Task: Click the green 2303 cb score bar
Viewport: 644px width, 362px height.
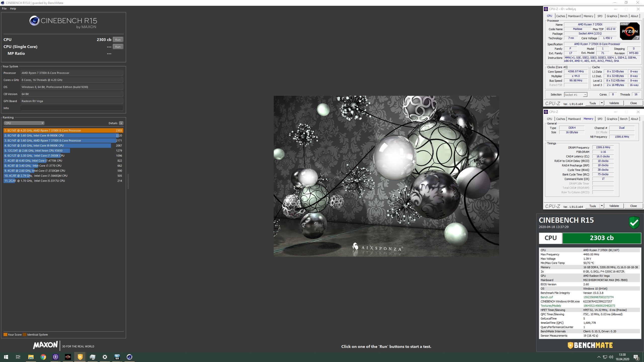Action: (x=602, y=238)
